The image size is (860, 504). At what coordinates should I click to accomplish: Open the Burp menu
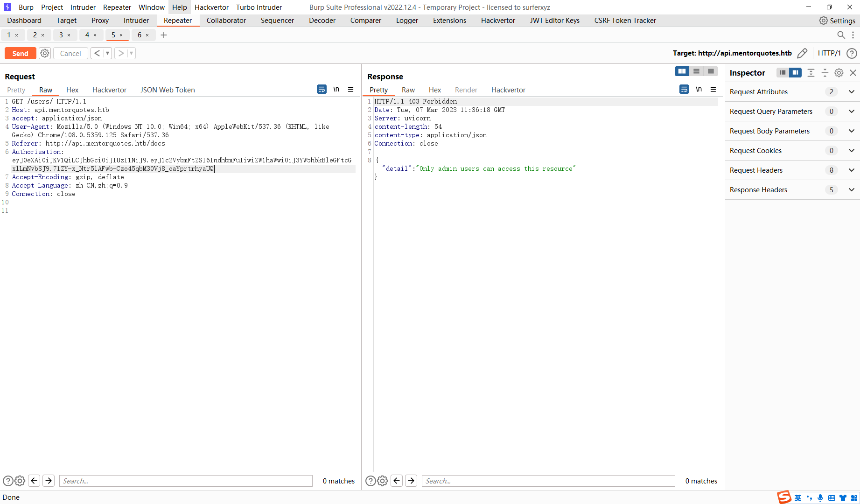pos(26,7)
